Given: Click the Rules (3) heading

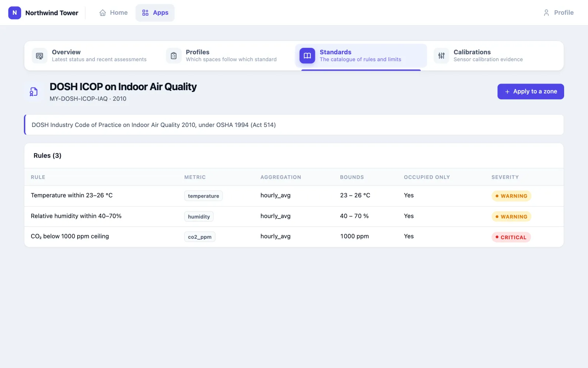Looking at the screenshot, I should 47,156.
